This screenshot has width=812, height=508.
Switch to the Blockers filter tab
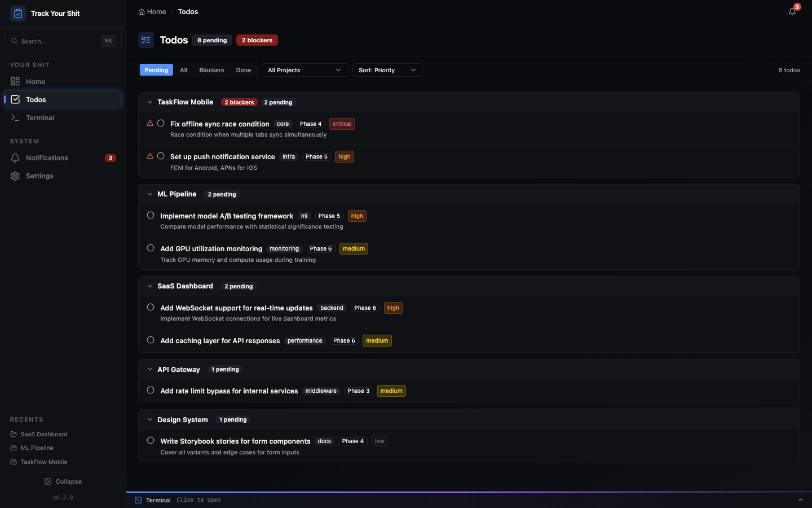(211, 70)
